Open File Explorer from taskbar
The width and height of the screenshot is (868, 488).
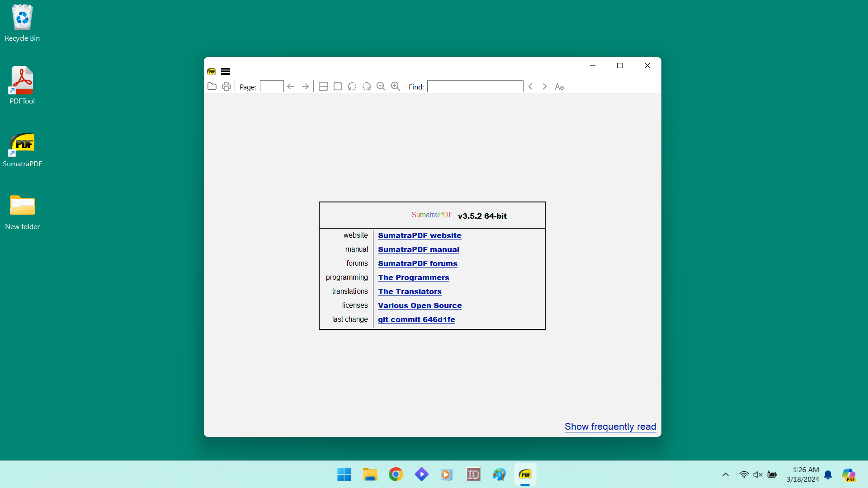pyautogui.click(x=370, y=474)
